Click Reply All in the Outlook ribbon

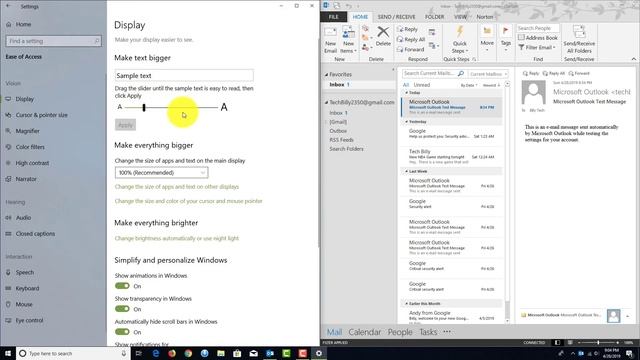click(x=411, y=39)
